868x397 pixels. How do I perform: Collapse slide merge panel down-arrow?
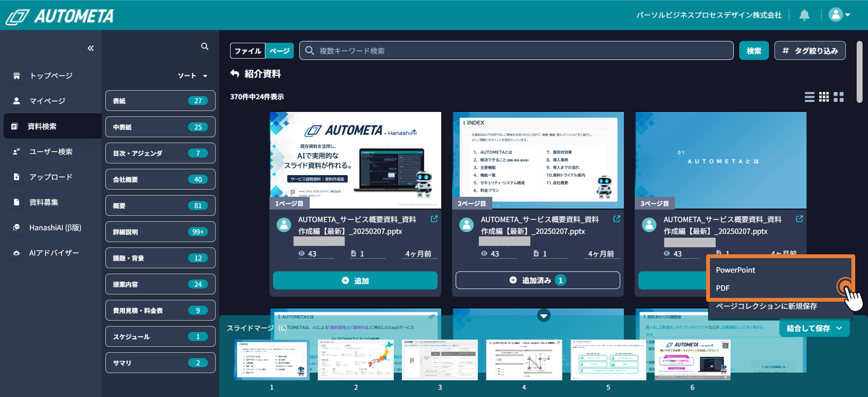pos(543,316)
